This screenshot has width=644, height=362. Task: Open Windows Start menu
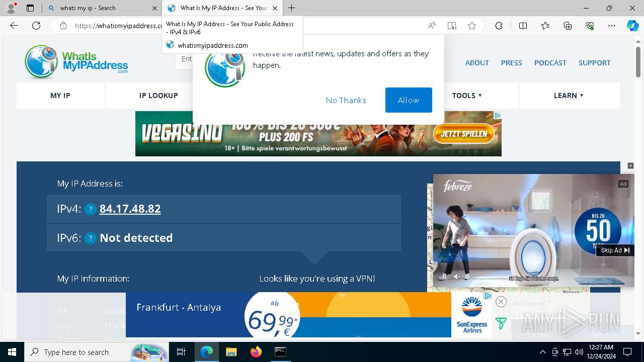(x=12, y=352)
